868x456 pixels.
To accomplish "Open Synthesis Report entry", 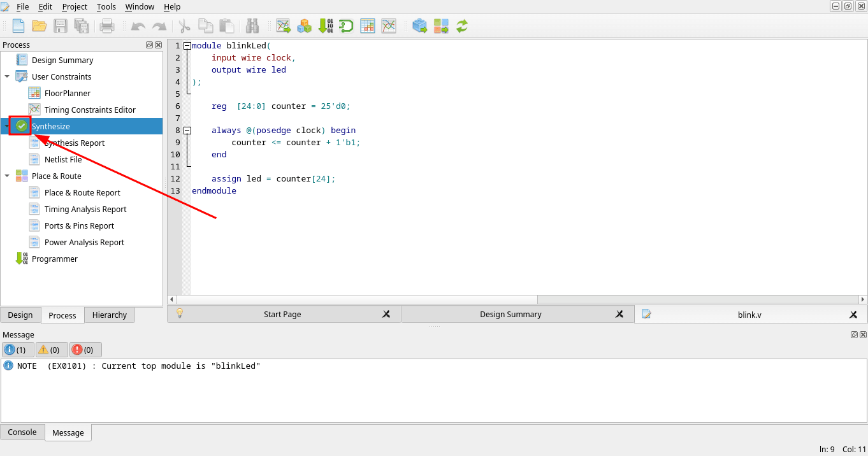I will point(74,143).
